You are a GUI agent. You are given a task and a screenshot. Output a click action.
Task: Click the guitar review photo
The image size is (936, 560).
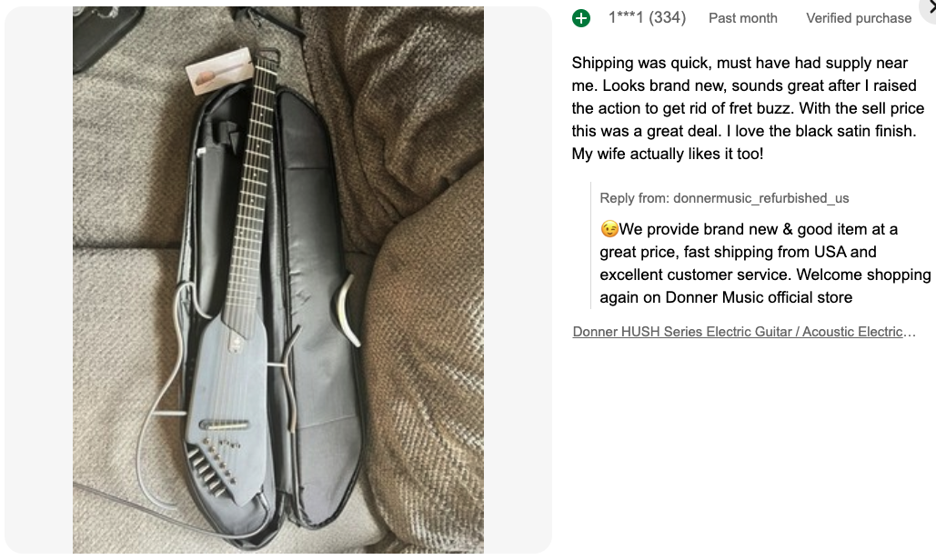278,280
